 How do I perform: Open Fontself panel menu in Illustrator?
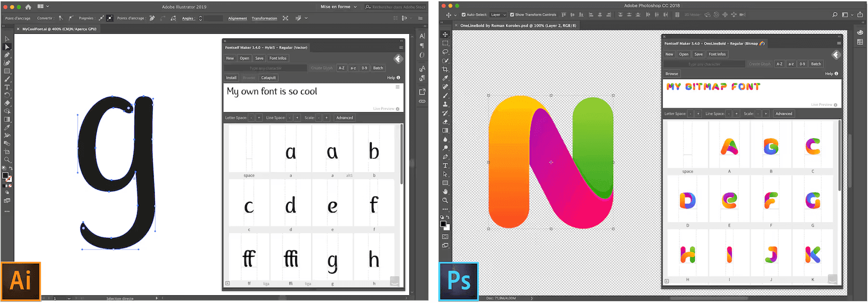coord(401,47)
